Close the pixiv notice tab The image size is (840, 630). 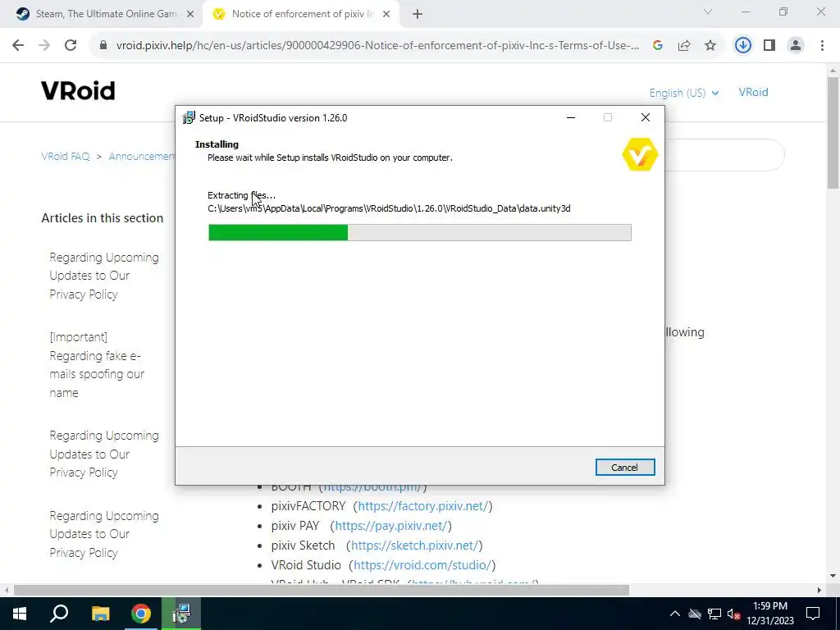point(386,15)
